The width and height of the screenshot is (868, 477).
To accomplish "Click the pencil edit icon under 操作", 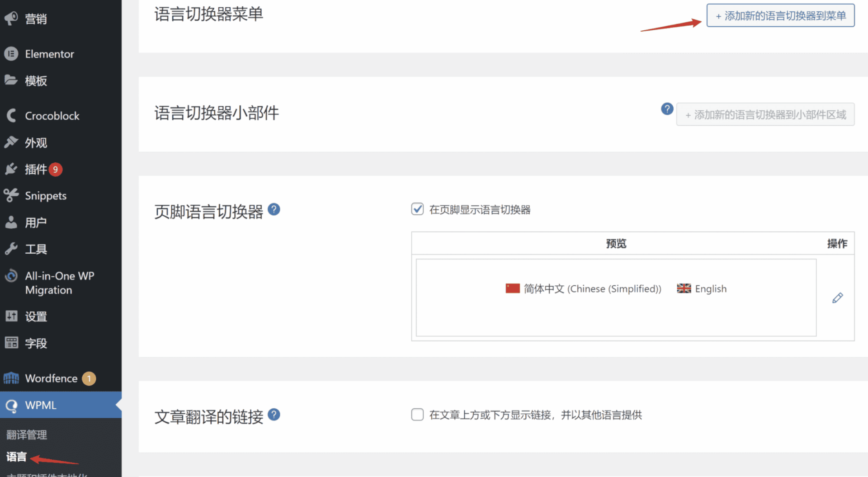I will 838,298.
